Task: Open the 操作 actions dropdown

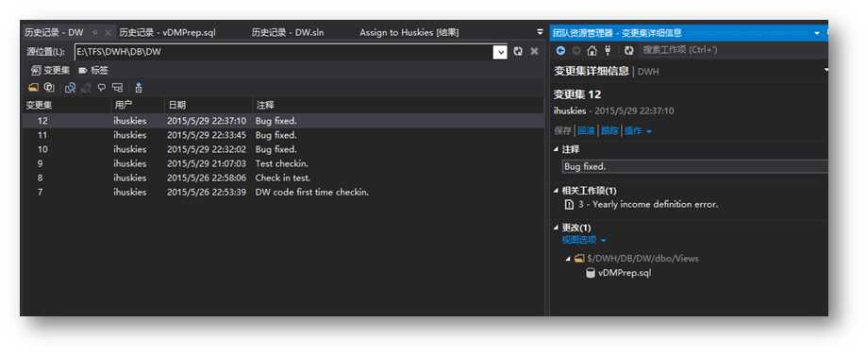Action: coord(639,131)
